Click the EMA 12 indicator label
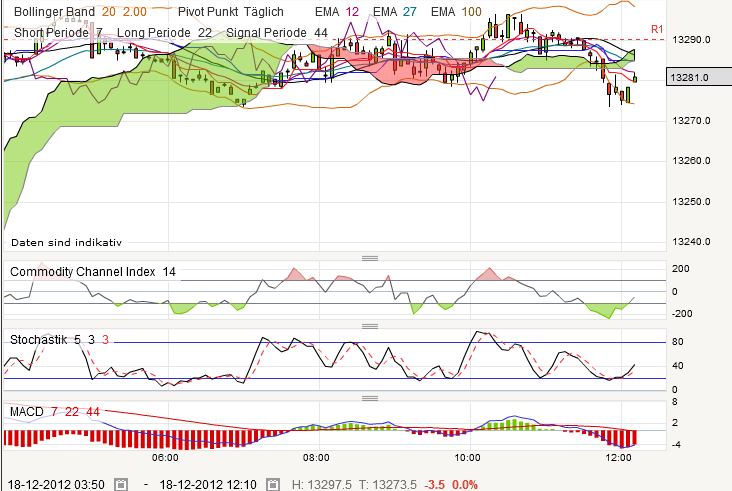The height and width of the screenshot is (491, 732). (x=337, y=12)
